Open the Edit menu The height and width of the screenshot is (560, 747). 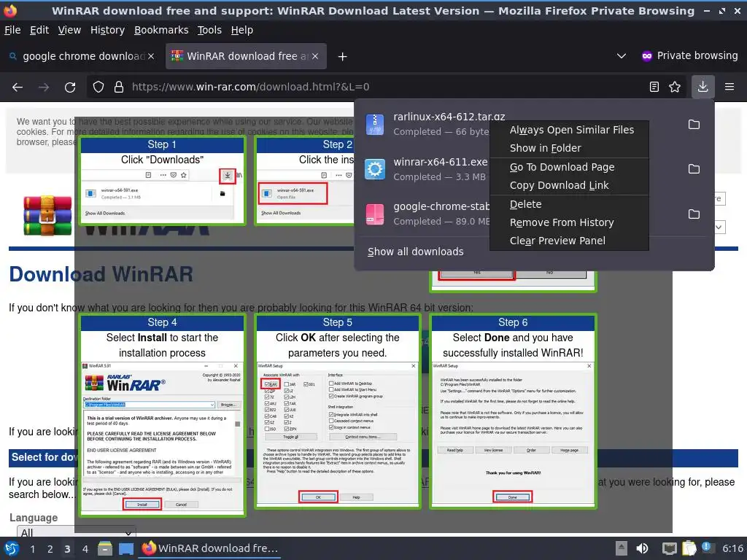[x=39, y=30]
